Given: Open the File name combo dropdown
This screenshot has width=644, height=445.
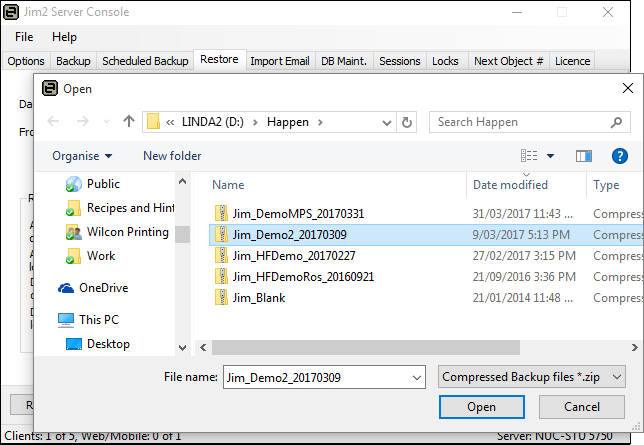Looking at the screenshot, I should pyautogui.click(x=417, y=377).
